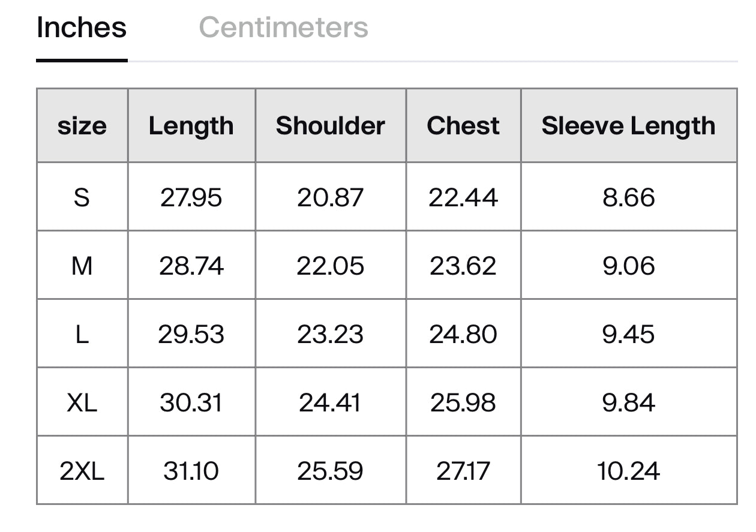The height and width of the screenshot is (532, 756).
Task: Click the 9.84 sleeve length value
Action: click(628, 402)
